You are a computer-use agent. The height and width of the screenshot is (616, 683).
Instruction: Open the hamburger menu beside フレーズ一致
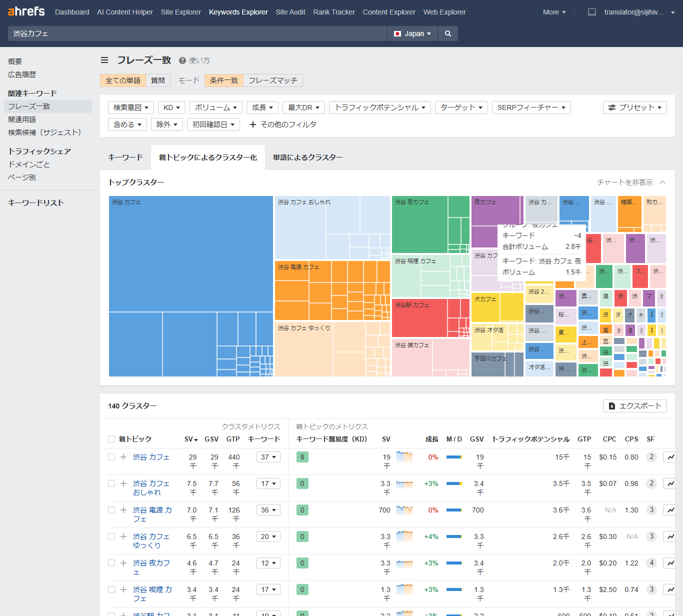click(104, 60)
